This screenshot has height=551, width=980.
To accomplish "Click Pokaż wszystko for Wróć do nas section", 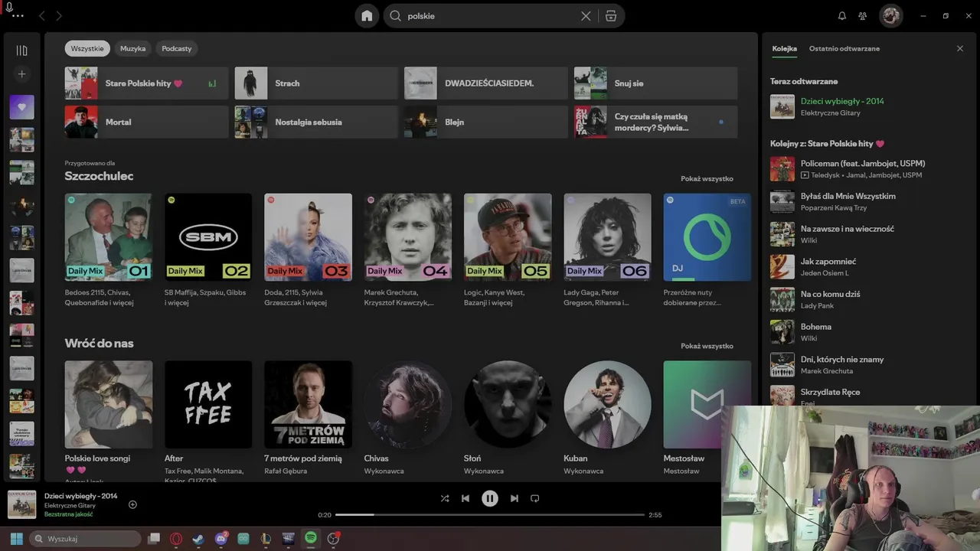I will [x=707, y=346].
